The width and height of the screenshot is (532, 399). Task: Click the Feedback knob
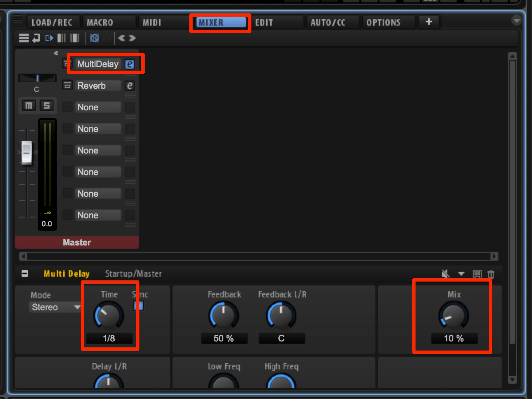point(224,315)
